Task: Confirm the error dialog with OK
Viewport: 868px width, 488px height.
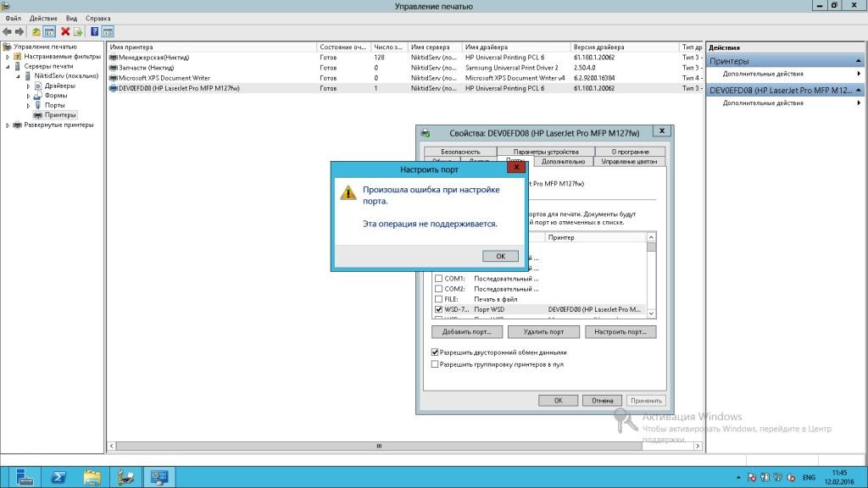Action: click(500, 256)
